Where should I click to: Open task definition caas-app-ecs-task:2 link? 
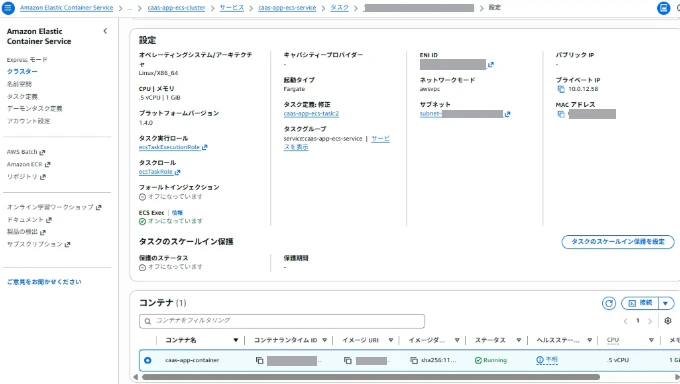pos(311,114)
